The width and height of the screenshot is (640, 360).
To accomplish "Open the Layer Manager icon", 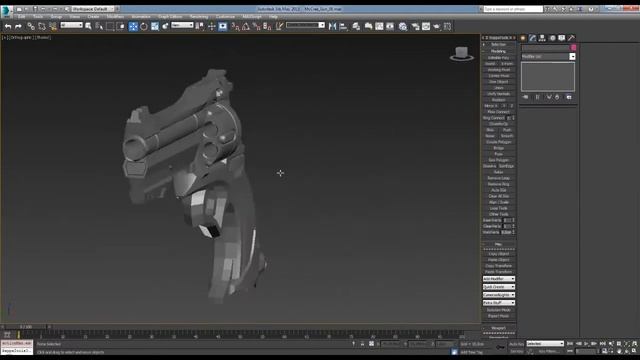I will point(356,27).
